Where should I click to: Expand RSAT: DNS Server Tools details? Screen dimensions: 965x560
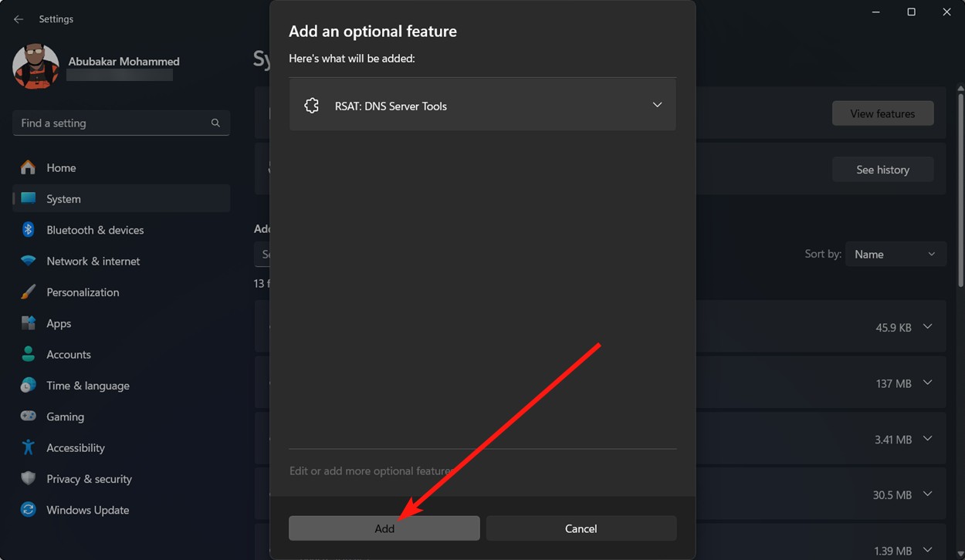coord(657,104)
